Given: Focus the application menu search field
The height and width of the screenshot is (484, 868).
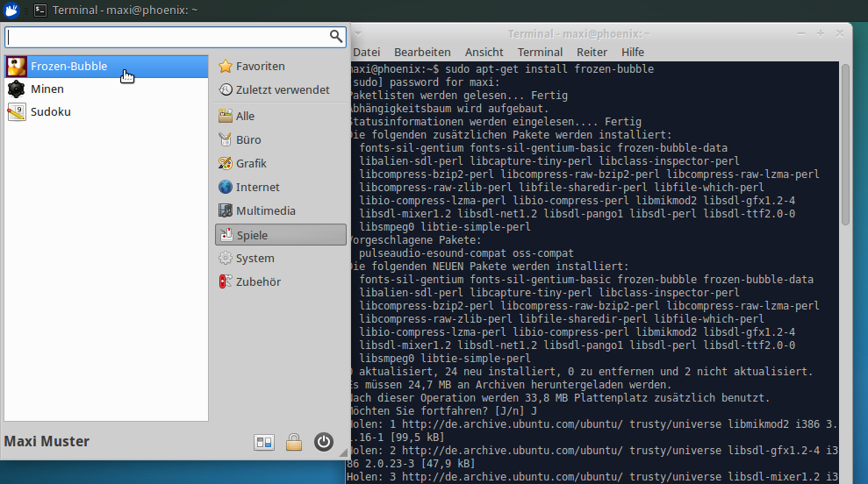Looking at the screenshot, I should pos(176,37).
